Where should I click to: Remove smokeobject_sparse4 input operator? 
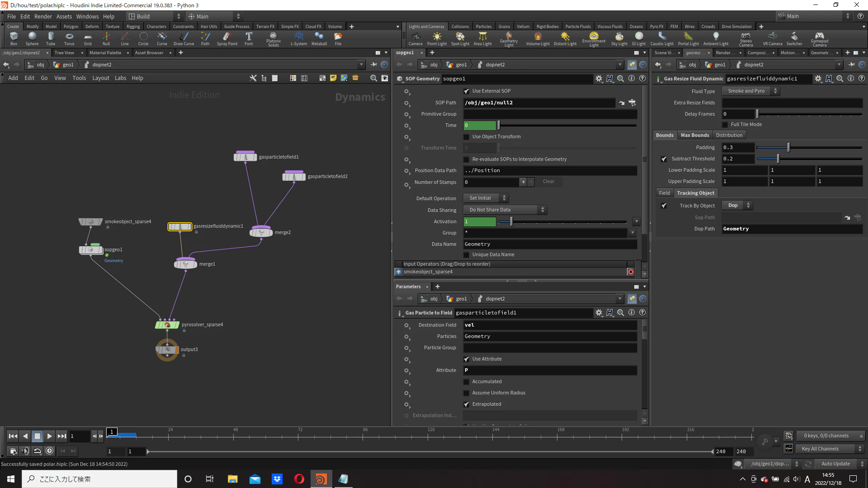[631, 272]
